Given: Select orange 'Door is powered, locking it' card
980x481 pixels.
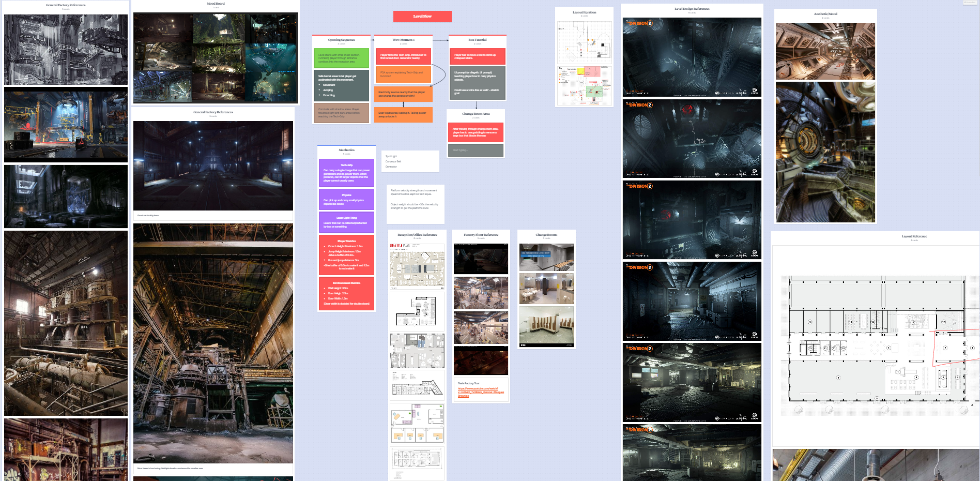Looking at the screenshot, I should coord(403,115).
